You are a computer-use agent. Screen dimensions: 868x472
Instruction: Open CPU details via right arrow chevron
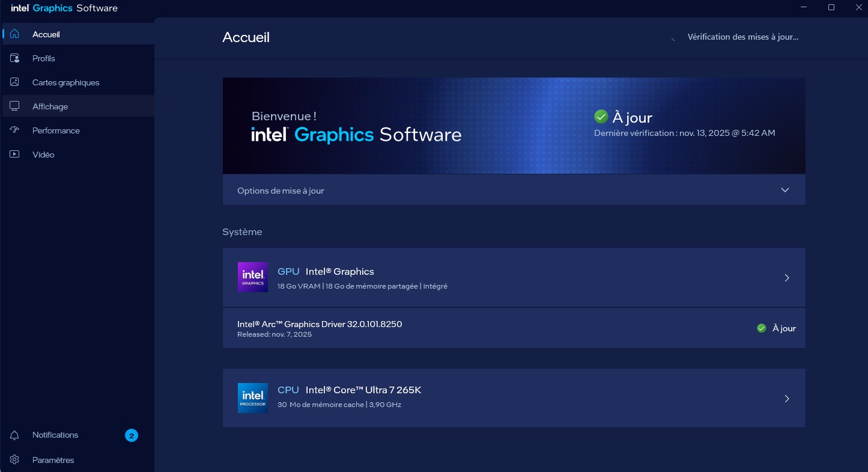click(787, 399)
